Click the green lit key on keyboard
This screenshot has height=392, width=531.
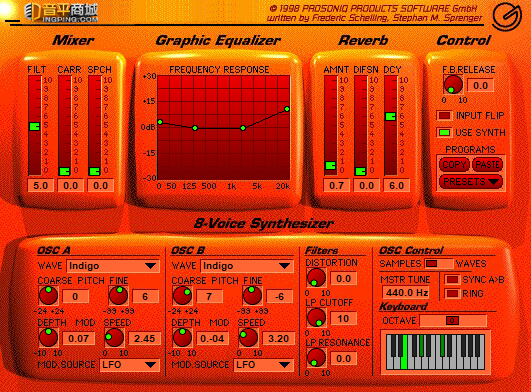point(404,352)
